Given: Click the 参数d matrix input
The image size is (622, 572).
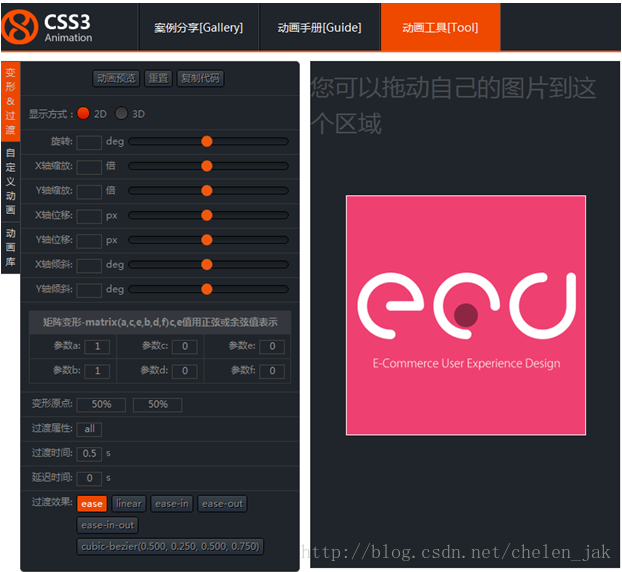Looking at the screenshot, I should pyautogui.click(x=185, y=371).
